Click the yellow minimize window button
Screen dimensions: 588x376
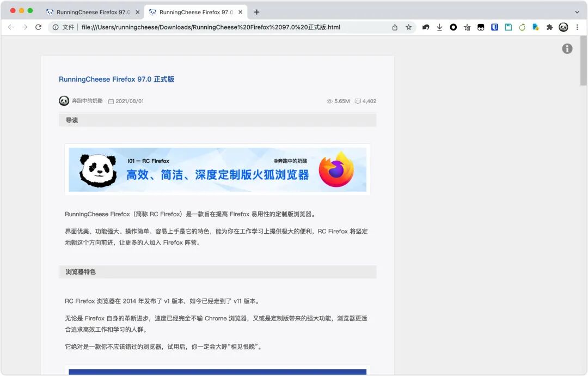click(21, 10)
